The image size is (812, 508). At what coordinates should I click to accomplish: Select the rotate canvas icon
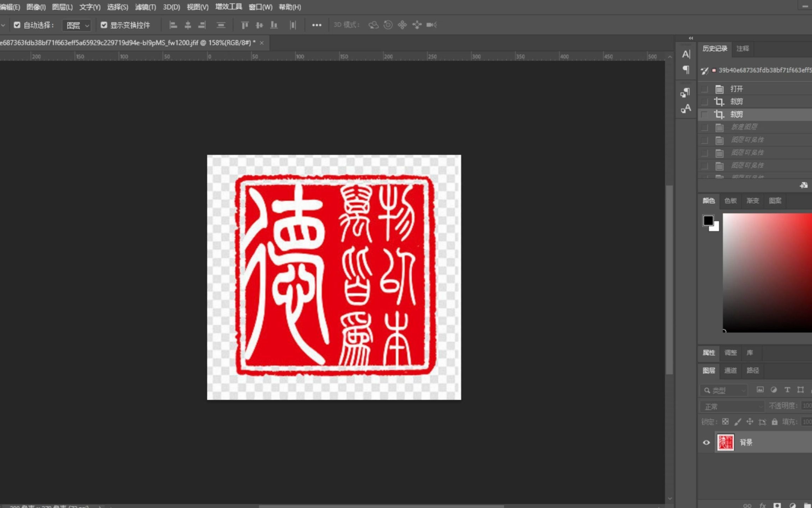[x=389, y=25]
